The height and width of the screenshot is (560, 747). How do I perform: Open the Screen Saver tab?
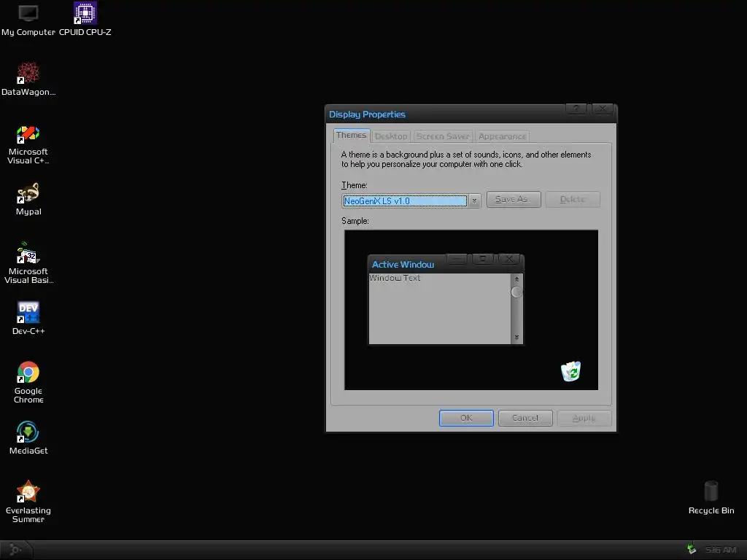tap(443, 136)
